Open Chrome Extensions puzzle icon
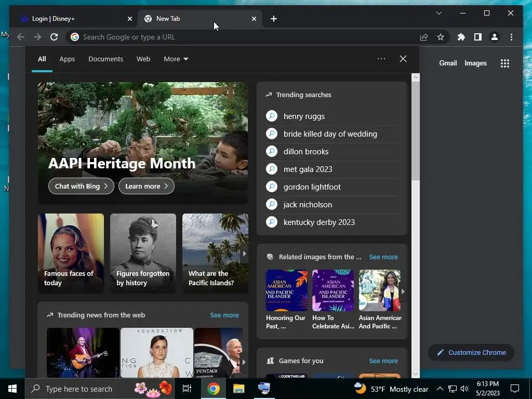This screenshot has height=399, width=532. [461, 37]
